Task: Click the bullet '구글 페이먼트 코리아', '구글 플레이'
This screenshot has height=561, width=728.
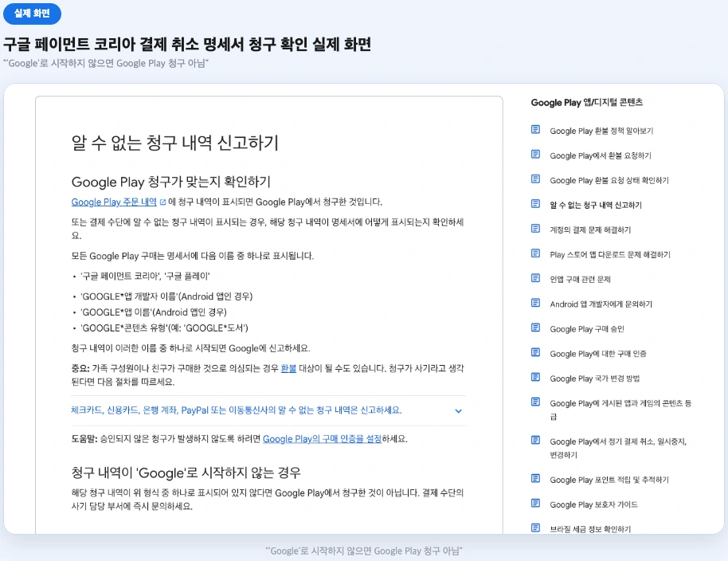Action: pos(145,277)
